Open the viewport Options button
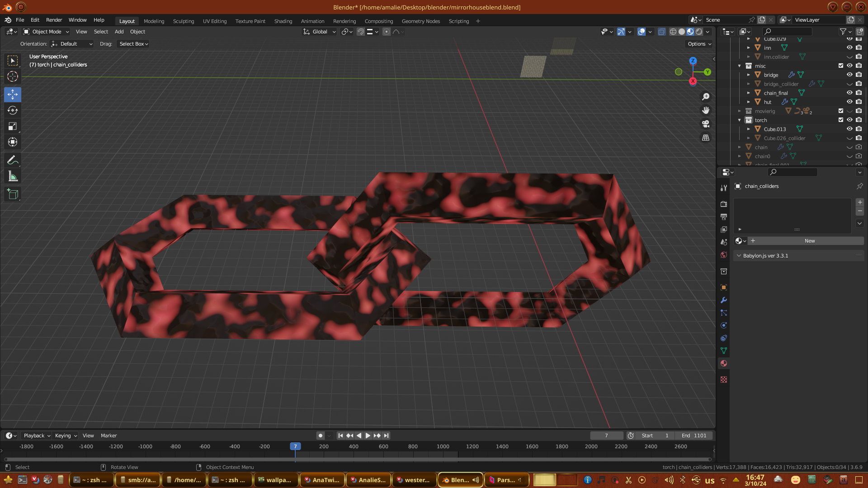868x488 pixels. tap(699, 44)
